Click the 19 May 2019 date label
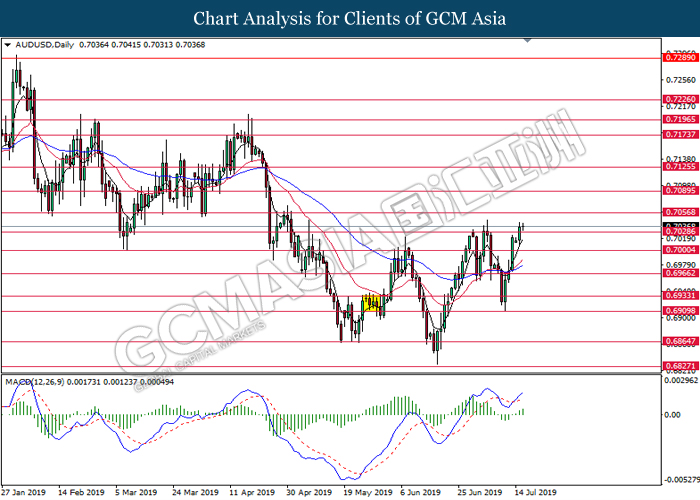The height and width of the screenshot is (500, 700). (x=368, y=493)
